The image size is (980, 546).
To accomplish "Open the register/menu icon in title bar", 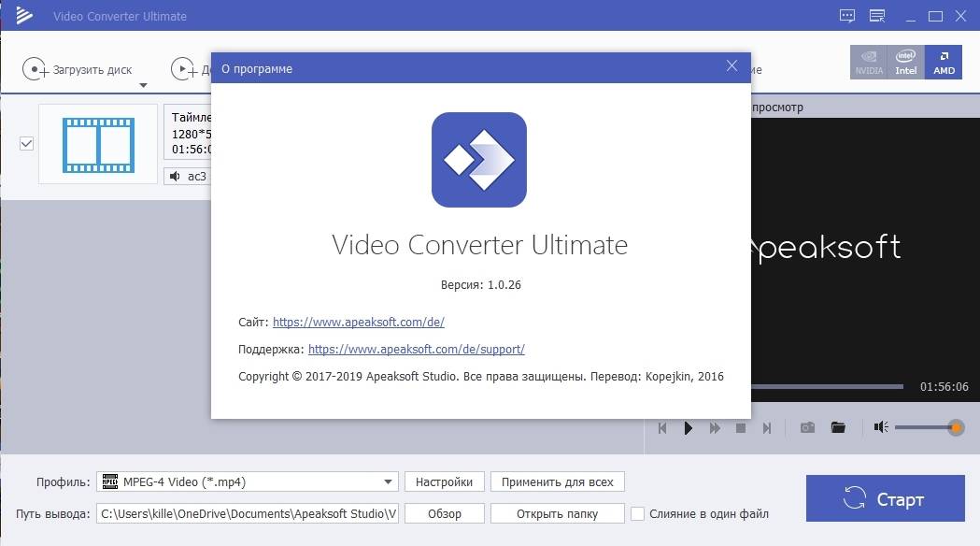I will pos(877,16).
